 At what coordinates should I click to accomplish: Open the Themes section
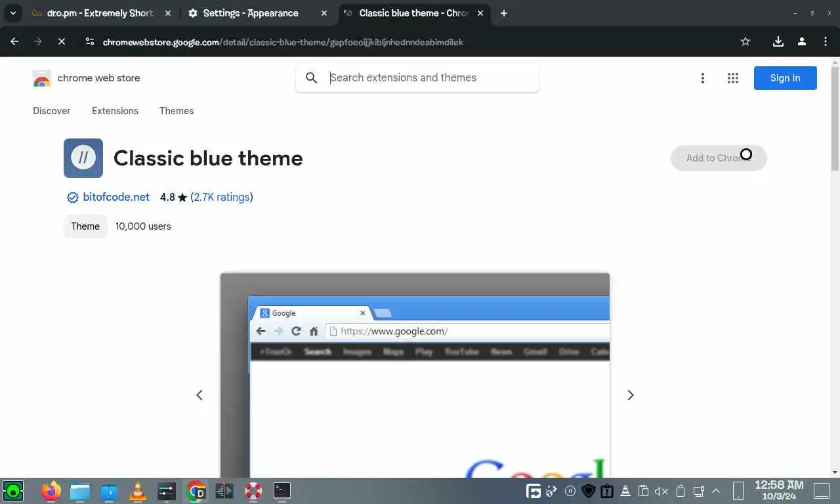177,111
